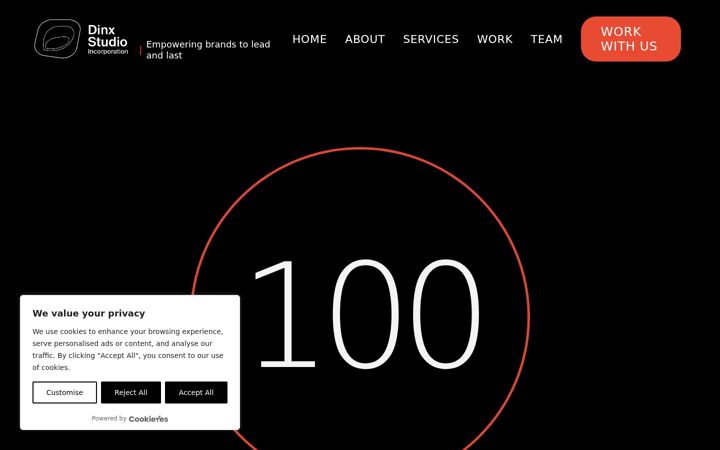Reject All cookies
The image size is (720, 450).
[131, 393]
